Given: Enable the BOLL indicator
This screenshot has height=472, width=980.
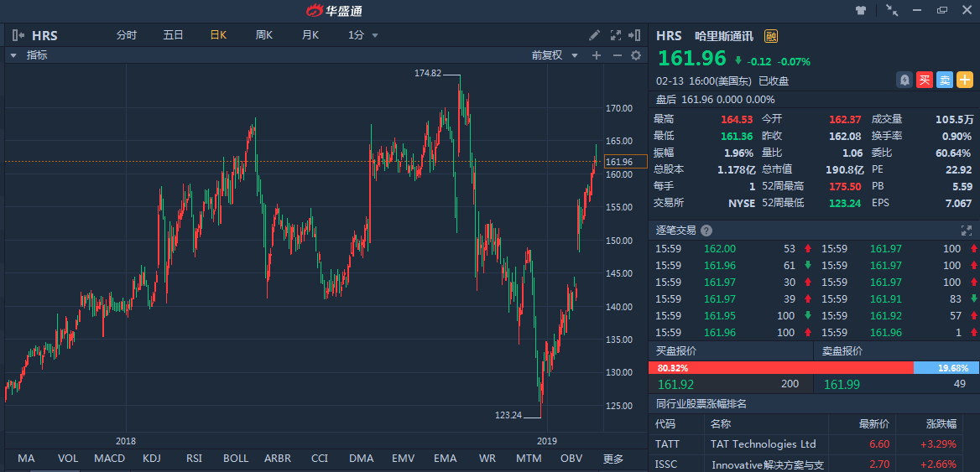Looking at the screenshot, I should pos(236,459).
